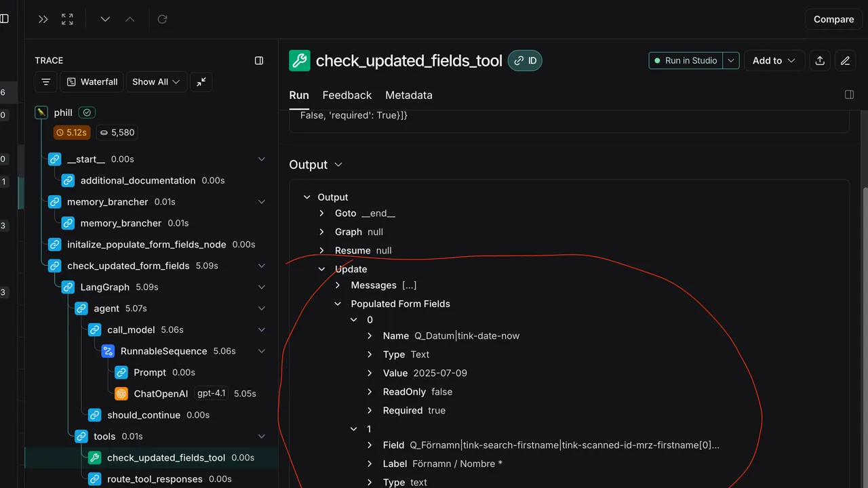This screenshot has height=488, width=868.
Task: Select the LangGraph trace node
Action: [104, 287]
